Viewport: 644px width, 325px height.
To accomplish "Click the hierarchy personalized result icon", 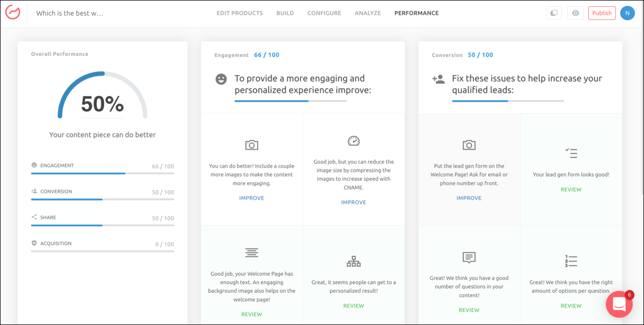I will coord(354,261).
